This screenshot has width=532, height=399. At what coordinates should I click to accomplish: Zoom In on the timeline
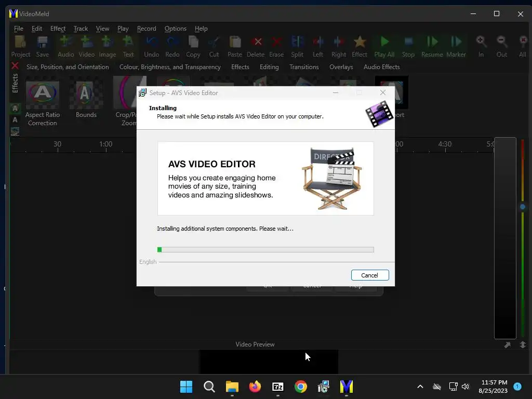point(481,47)
